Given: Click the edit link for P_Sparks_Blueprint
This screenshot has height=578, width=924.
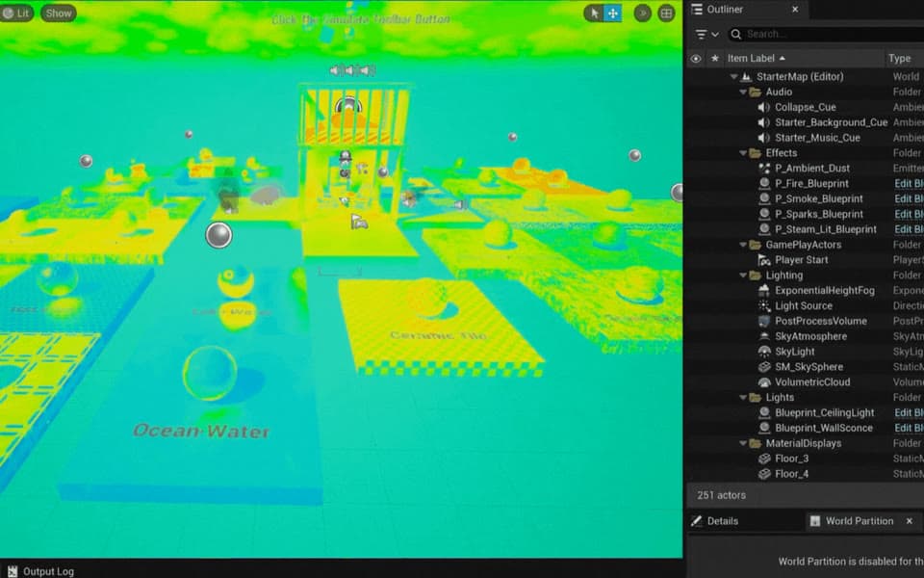Looking at the screenshot, I should [x=909, y=215].
